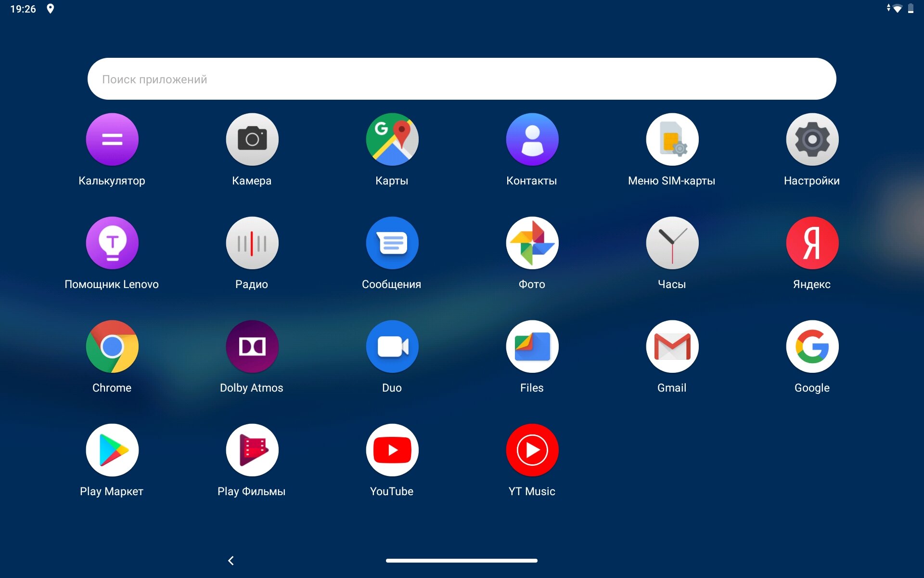Open YT Music
The width and height of the screenshot is (924, 578).
click(532, 450)
